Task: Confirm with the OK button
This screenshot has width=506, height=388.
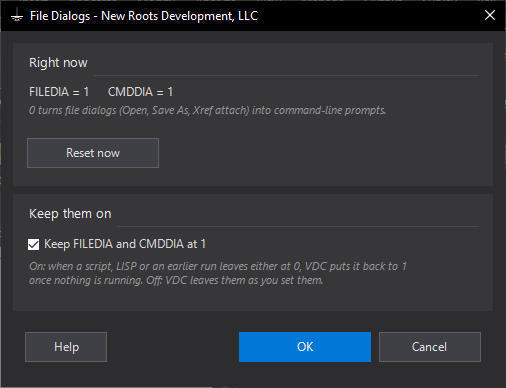Action: pyautogui.click(x=305, y=347)
